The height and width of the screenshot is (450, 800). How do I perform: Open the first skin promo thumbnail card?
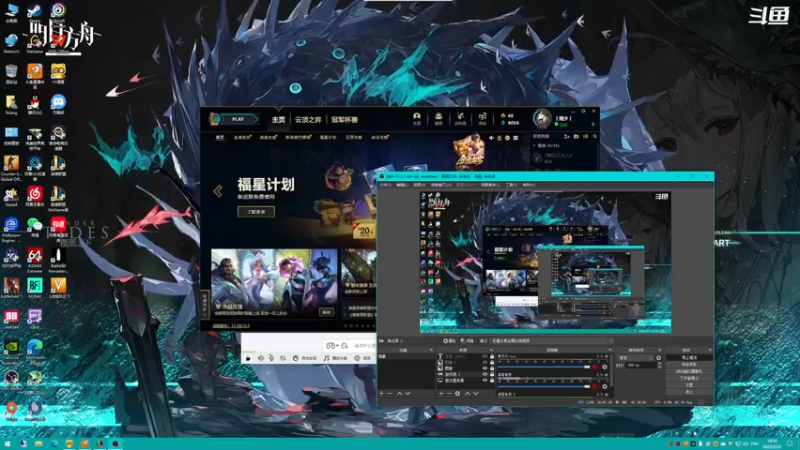tap(274, 284)
